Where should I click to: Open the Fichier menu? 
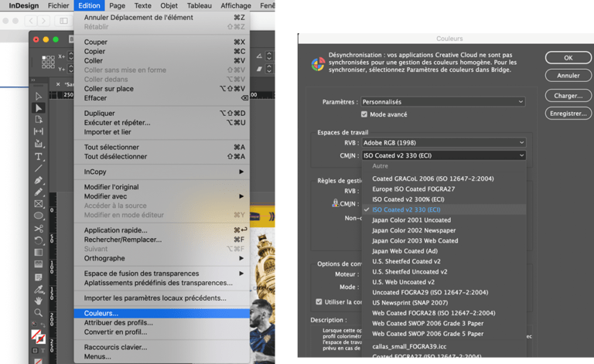(x=58, y=5)
